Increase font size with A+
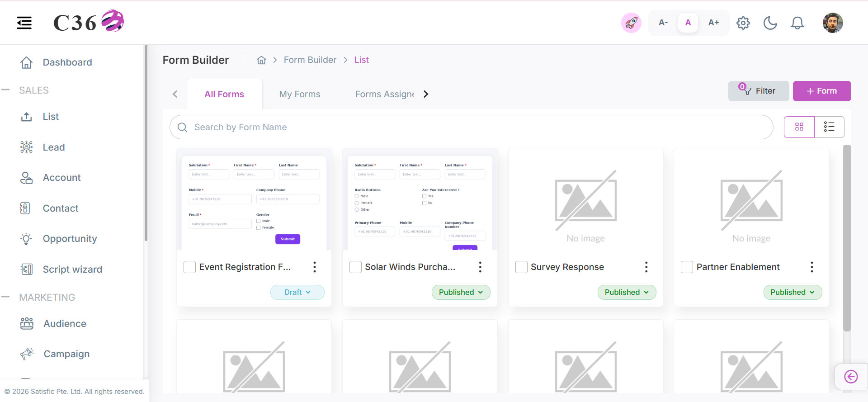The height and width of the screenshot is (402, 868). click(713, 23)
